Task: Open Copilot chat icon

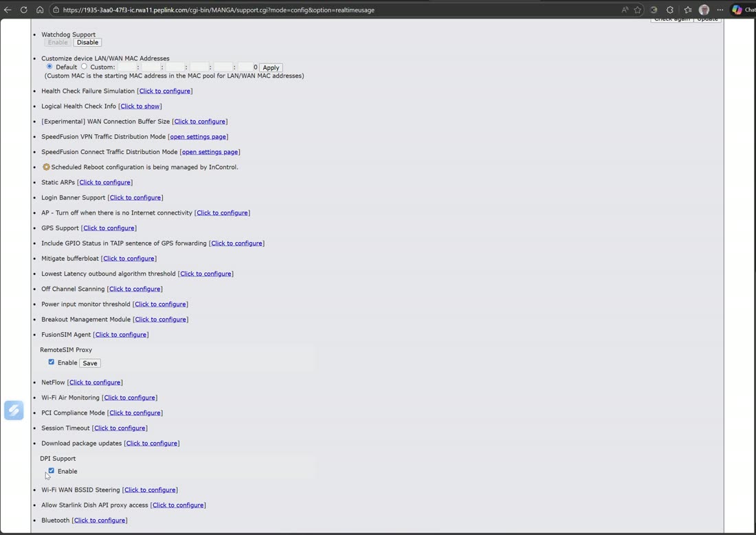Action: [x=737, y=10]
